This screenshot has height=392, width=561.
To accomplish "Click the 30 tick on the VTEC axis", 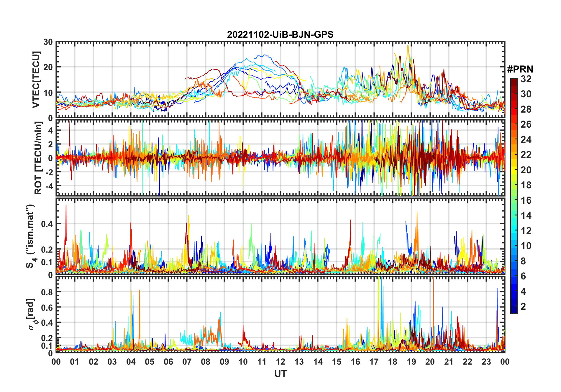I will point(48,42).
